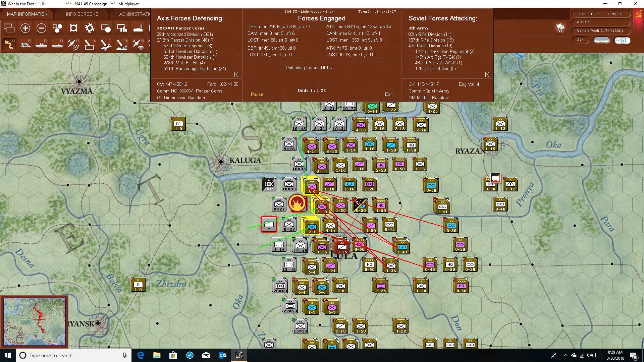Select the black 7=19 German unit
Viewport: 644px width, 362px height.
point(269,184)
